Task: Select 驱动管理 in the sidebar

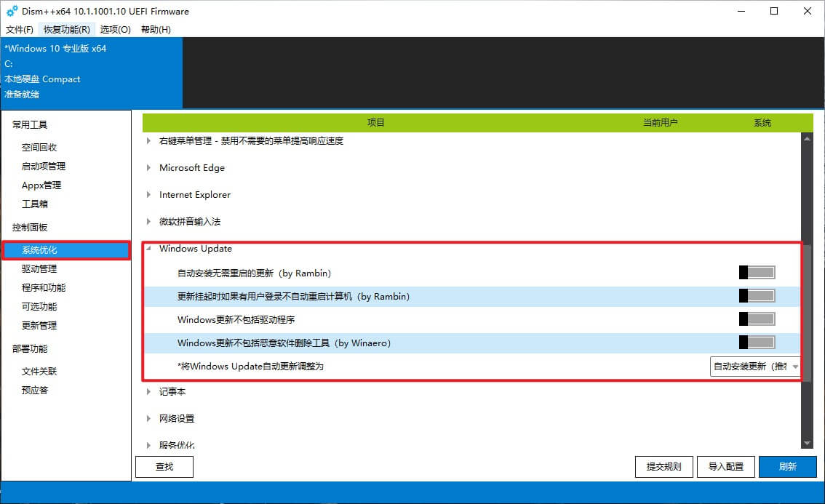Action: 39,269
